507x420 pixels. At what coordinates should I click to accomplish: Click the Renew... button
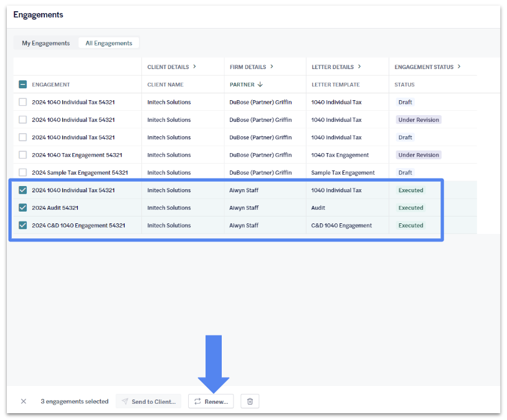[x=211, y=401]
